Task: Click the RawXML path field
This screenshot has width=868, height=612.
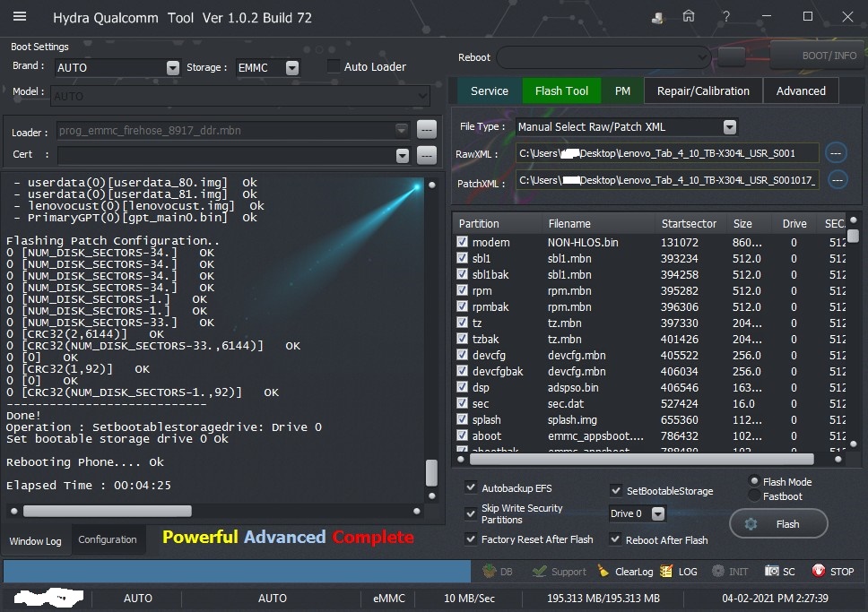Action: click(667, 153)
